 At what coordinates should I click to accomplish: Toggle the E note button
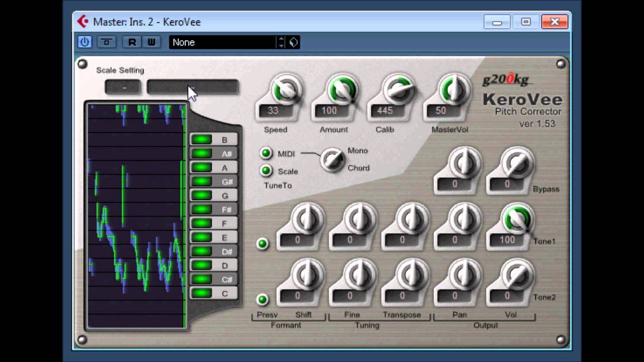pos(213,237)
